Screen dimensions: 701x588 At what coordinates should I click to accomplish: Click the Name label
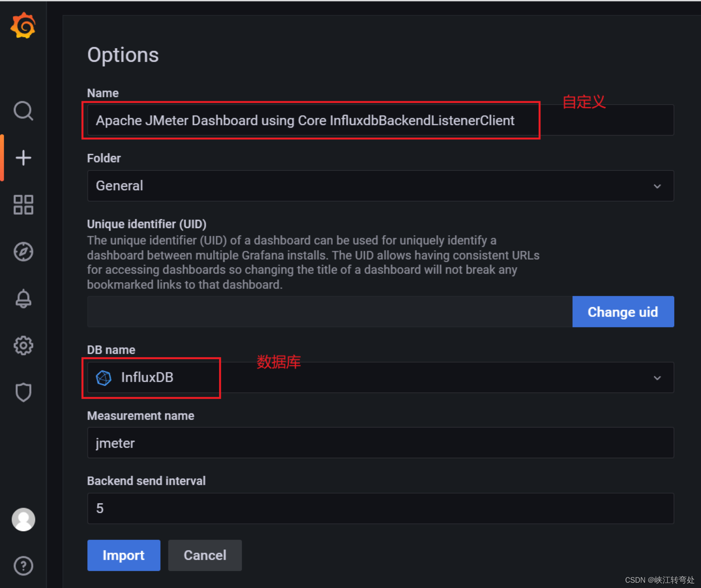point(103,93)
